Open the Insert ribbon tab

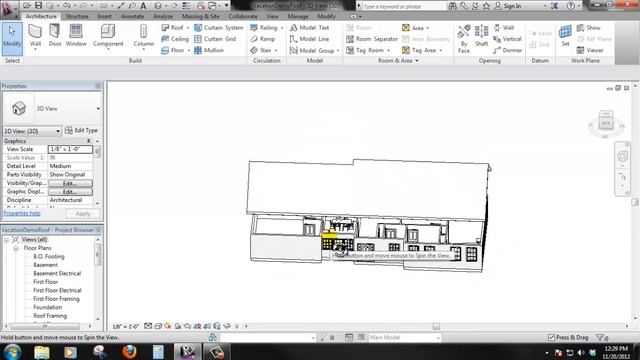click(104, 16)
